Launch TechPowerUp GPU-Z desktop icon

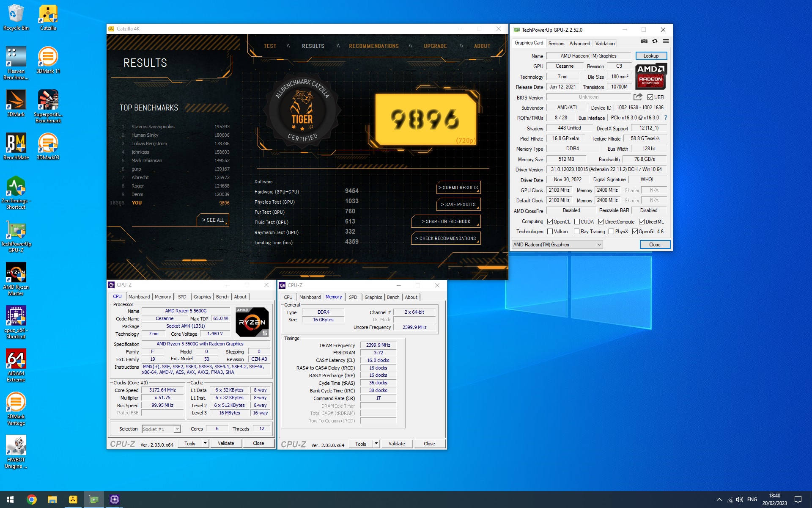[16, 236]
